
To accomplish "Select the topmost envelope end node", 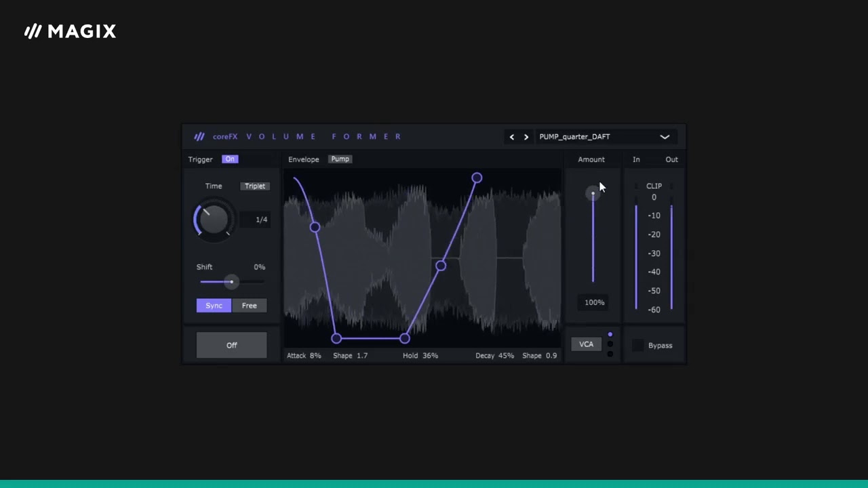I will click(477, 178).
